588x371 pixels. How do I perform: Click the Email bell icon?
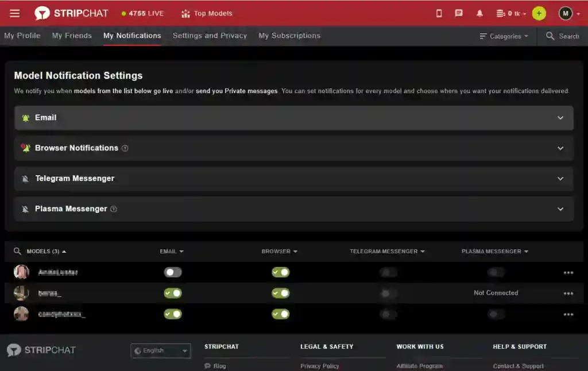(25, 118)
